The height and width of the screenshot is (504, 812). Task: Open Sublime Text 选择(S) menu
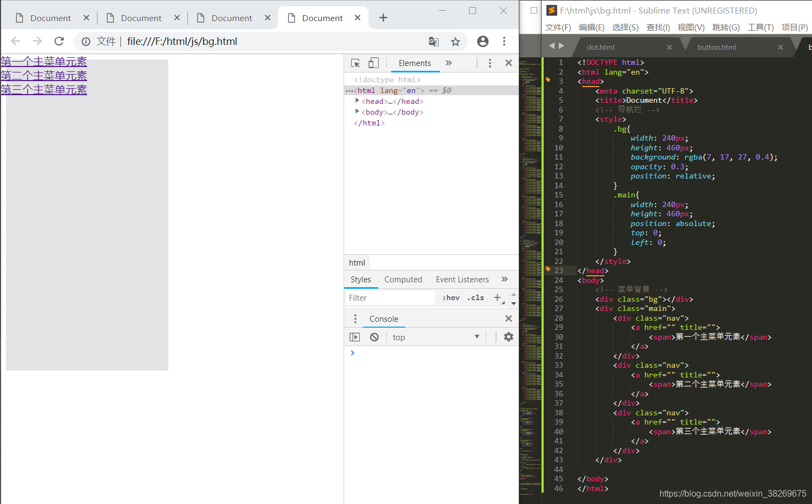point(625,27)
